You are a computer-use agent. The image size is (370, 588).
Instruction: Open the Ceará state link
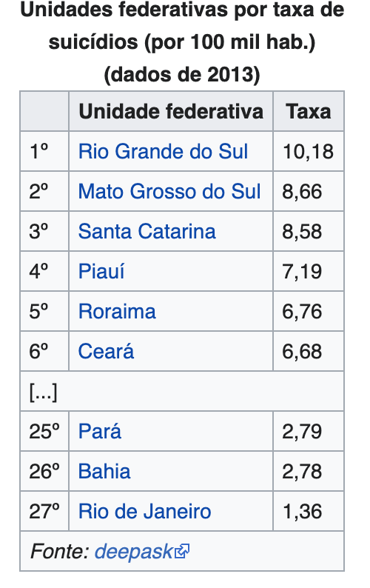(106, 351)
